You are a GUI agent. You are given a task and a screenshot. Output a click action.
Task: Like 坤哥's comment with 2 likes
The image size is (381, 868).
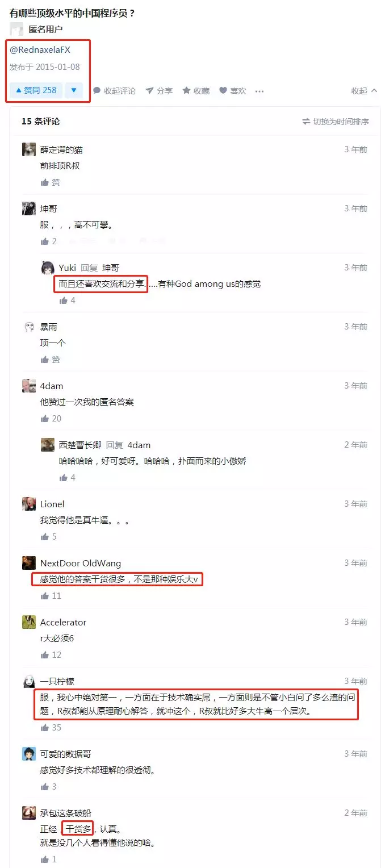point(49,241)
